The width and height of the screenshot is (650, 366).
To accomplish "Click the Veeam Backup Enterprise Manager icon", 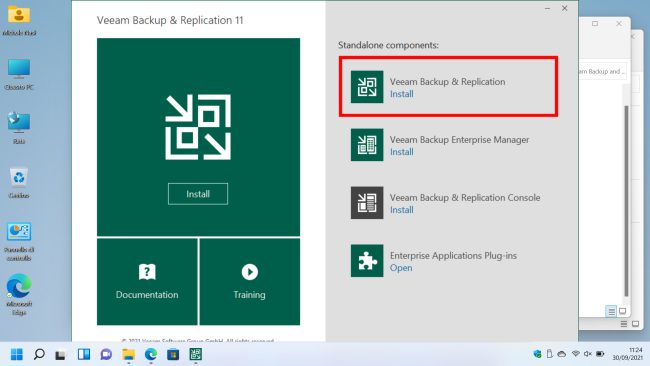I will click(367, 145).
